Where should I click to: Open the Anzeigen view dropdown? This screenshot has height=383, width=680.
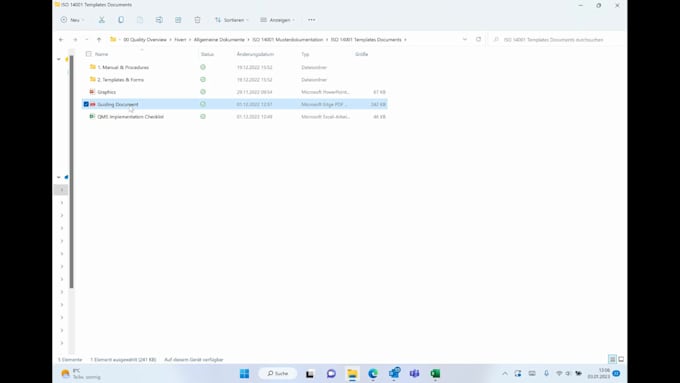point(277,20)
